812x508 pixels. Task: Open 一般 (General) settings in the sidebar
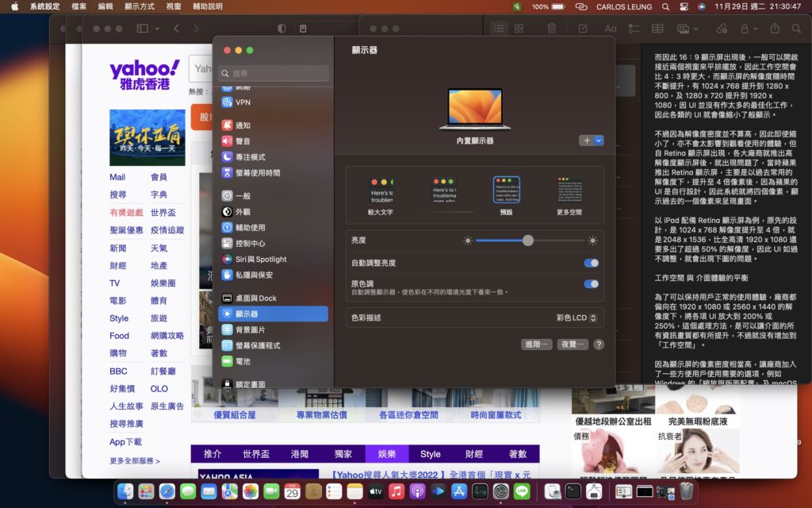pyautogui.click(x=273, y=196)
